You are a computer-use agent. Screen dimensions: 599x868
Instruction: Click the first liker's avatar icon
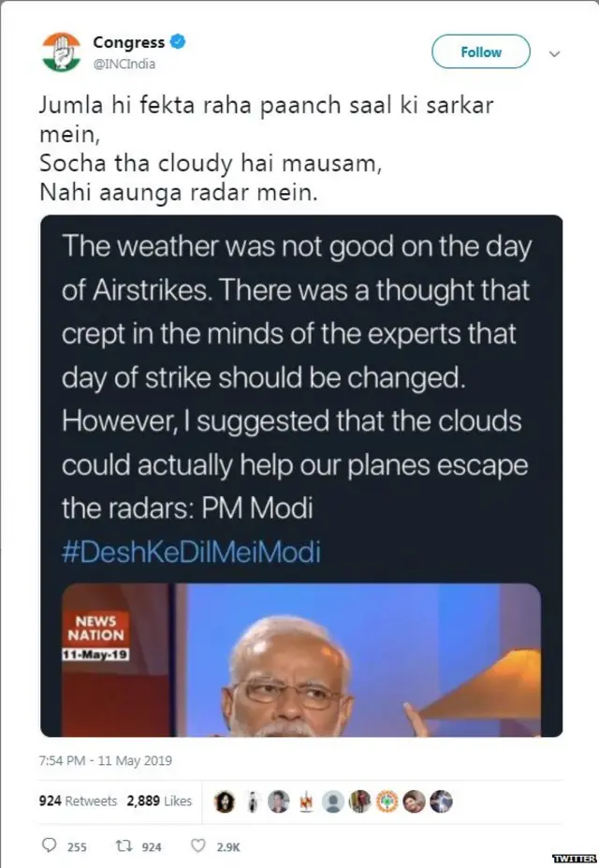tap(226, 802)
